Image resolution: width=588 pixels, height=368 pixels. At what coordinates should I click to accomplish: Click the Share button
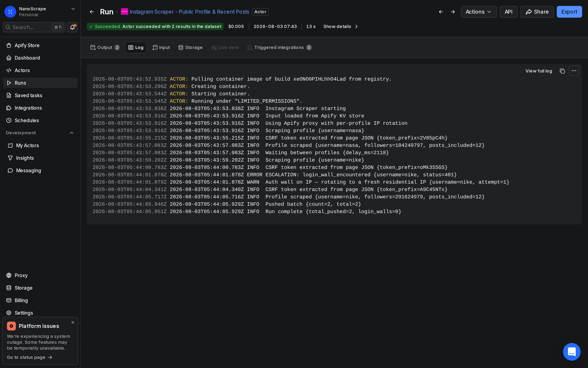pos(537,12)
